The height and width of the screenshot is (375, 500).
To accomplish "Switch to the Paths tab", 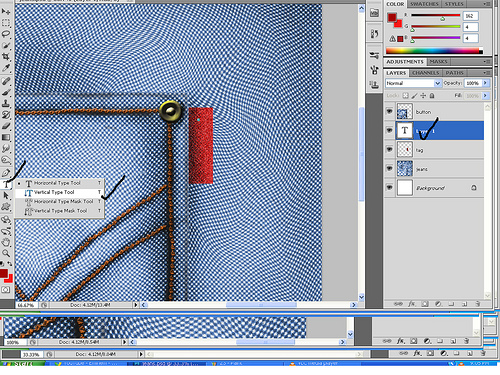I will click(454, 73).
